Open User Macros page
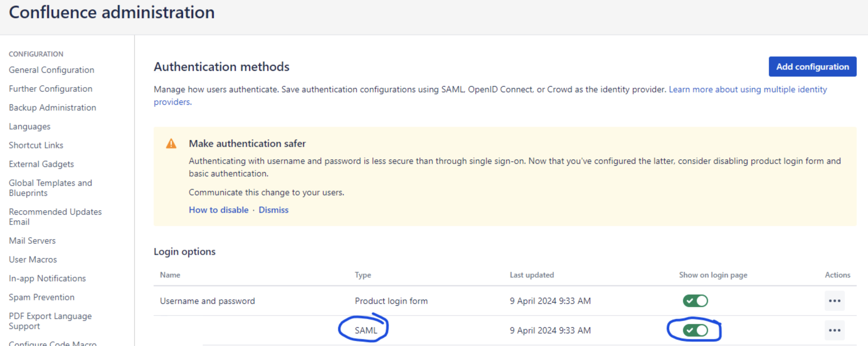868x346 pixels. pyautogui.click(x=33, y=260)
